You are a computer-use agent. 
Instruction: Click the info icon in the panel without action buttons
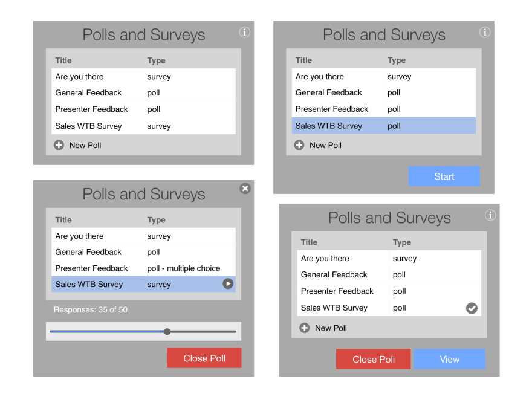pos(244,33)
